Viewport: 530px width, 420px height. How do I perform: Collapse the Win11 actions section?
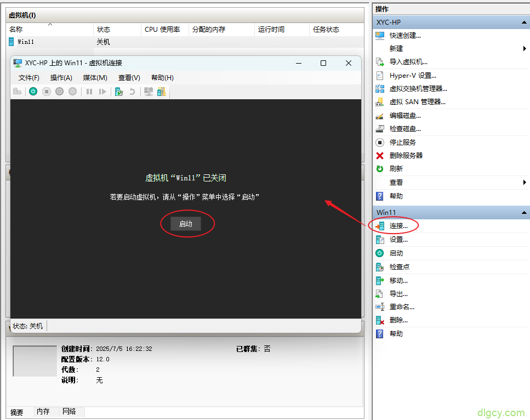click(x=524, y=212)
